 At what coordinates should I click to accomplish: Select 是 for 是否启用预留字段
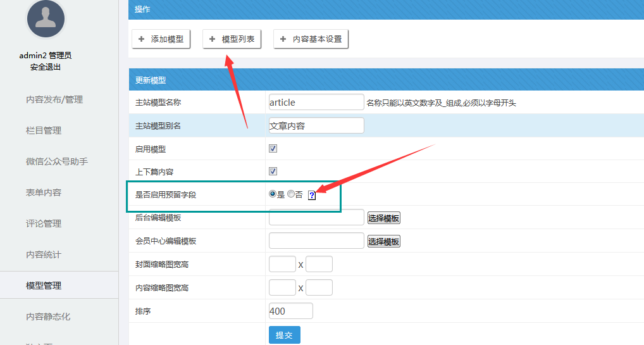click(x=273, y=194)
